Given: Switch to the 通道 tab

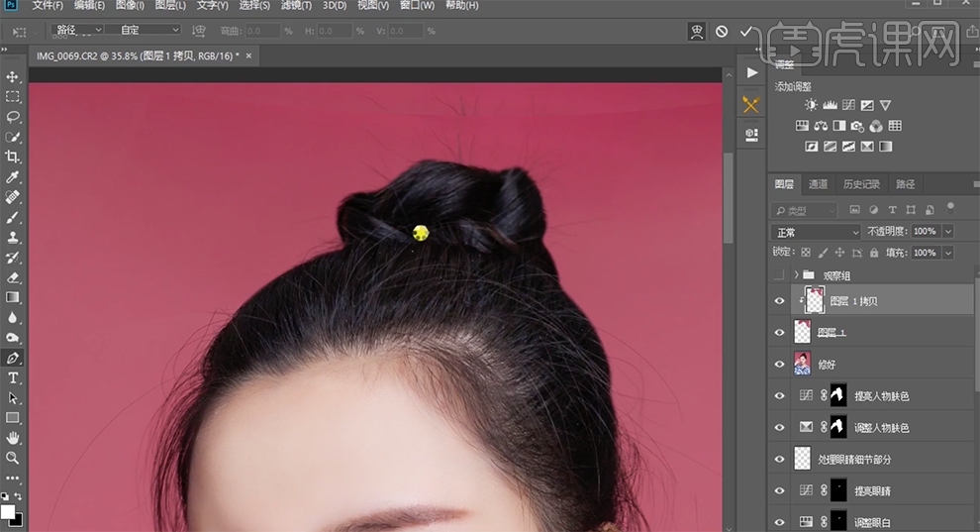Looking at the screenshot, I should coord(818,184).
